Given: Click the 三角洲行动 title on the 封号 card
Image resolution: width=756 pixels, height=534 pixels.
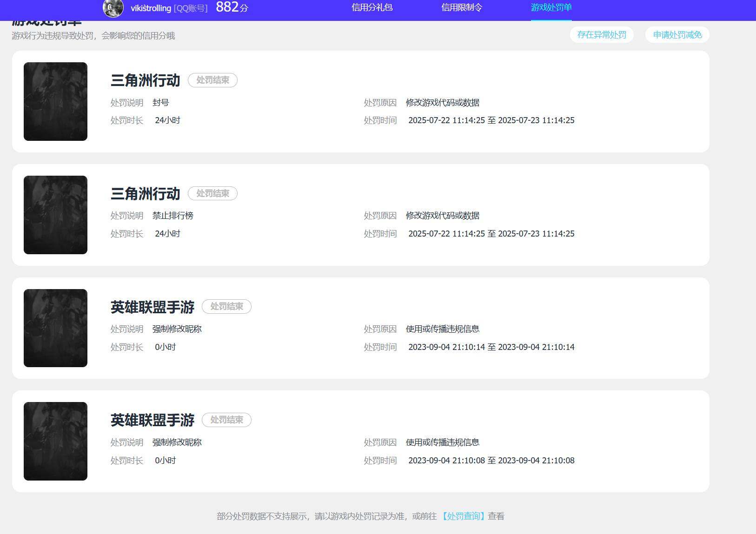Looking at the screenshot, I should (x=146, y=80).
